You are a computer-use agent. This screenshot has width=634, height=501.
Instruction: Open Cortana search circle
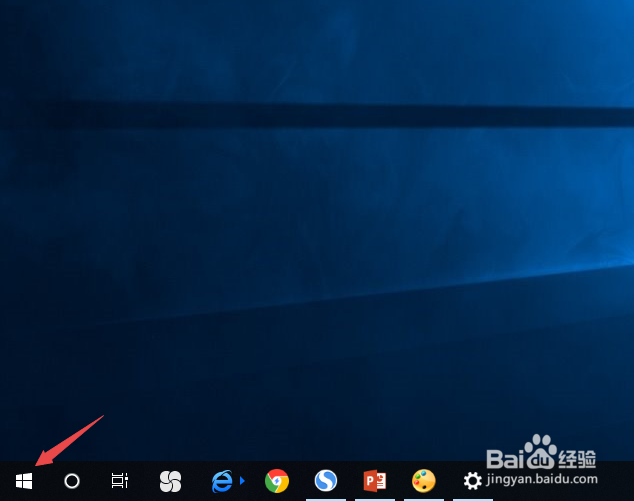tap(72, 481)
